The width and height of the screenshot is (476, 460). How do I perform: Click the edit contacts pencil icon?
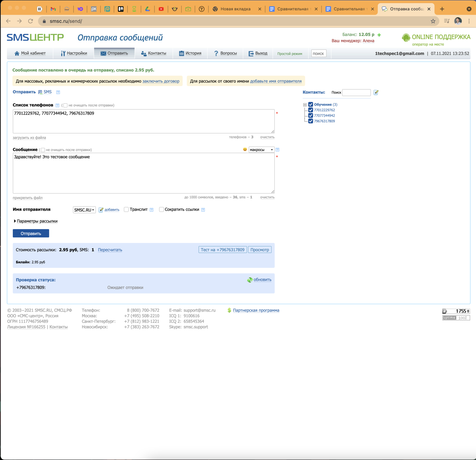point(376,92)
